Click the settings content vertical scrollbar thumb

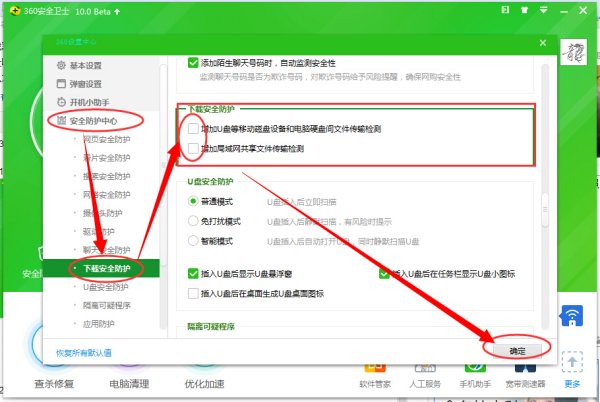[545, 210]
